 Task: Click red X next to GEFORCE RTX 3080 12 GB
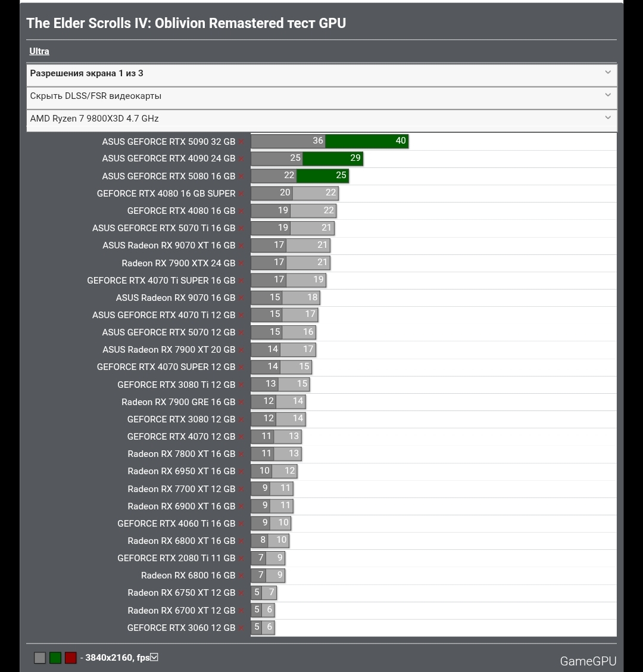tap(241, 419)
